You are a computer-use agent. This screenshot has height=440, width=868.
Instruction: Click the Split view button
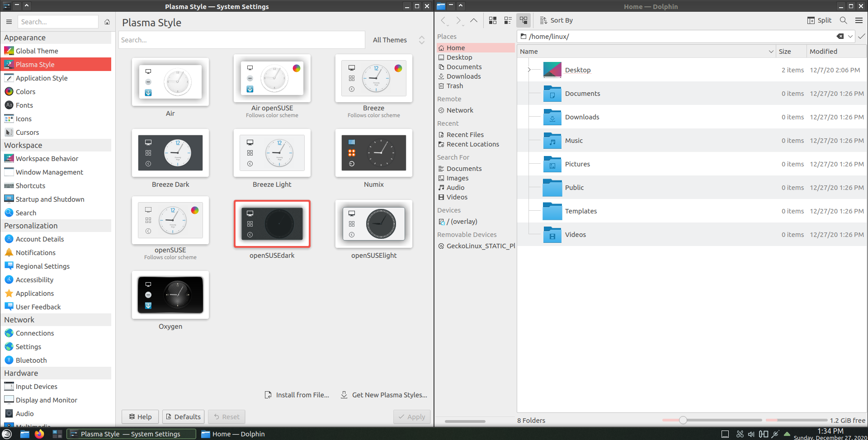pos(819,20)
